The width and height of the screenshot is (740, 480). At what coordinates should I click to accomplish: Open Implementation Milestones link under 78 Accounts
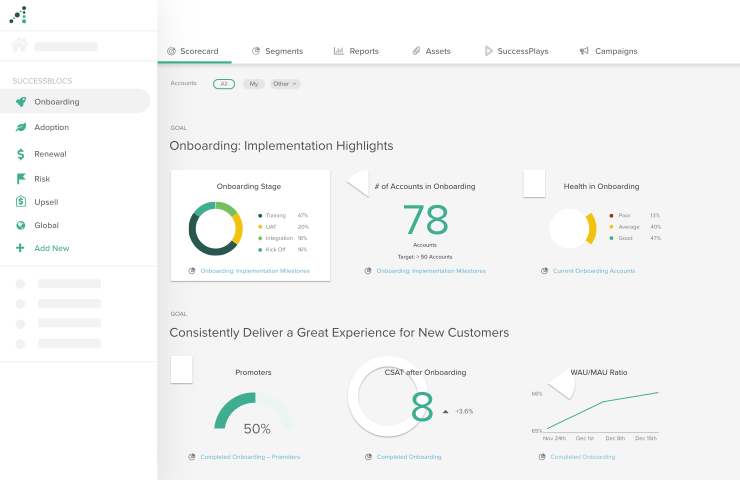431,271
